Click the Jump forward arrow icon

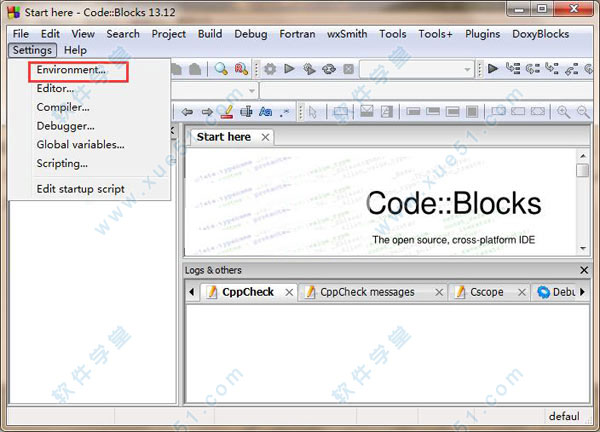point(207,112)
